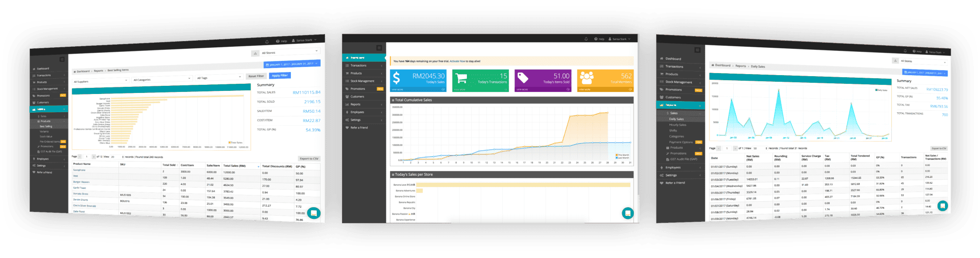
Task: Select Hourly Sales in Daily Sales window sidebar
Action: 678,124
